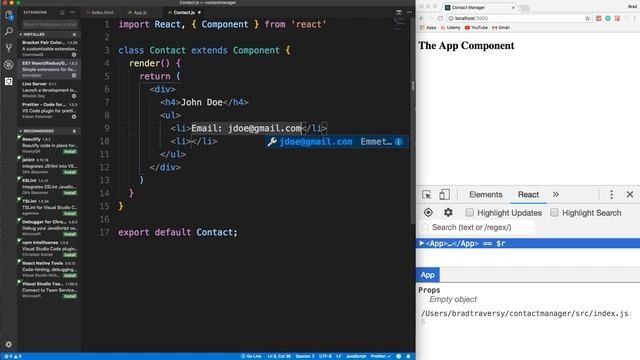Install the TSLint extension
640x360 pixels.
pyautogui.click(x=70, y=213)
